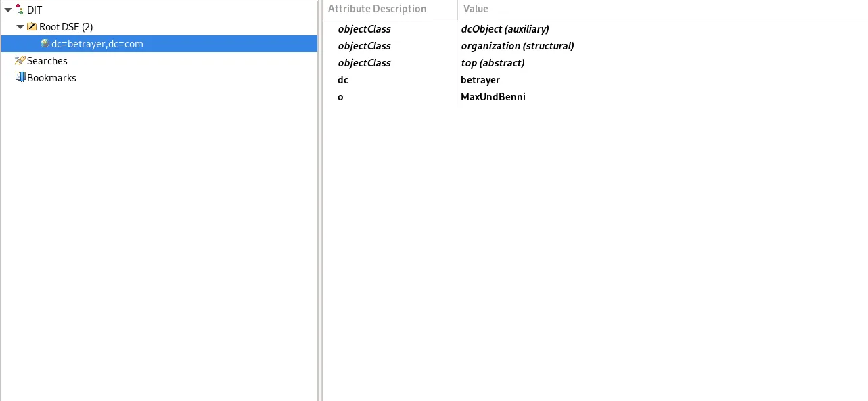Collapse the DIT tree node

(x=8, y=10)
